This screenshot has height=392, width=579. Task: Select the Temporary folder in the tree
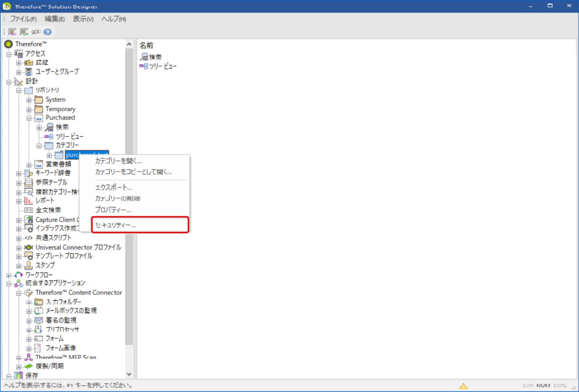coord(60,109)
